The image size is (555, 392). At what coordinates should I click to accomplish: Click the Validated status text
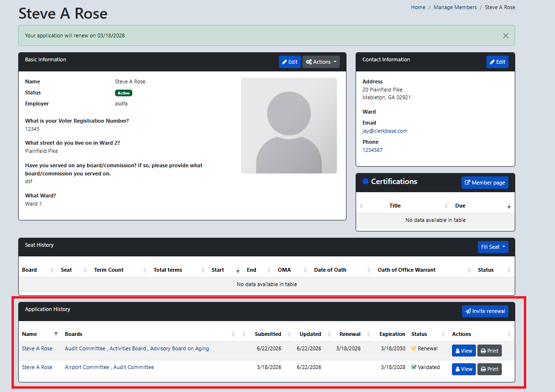point(428,367)
